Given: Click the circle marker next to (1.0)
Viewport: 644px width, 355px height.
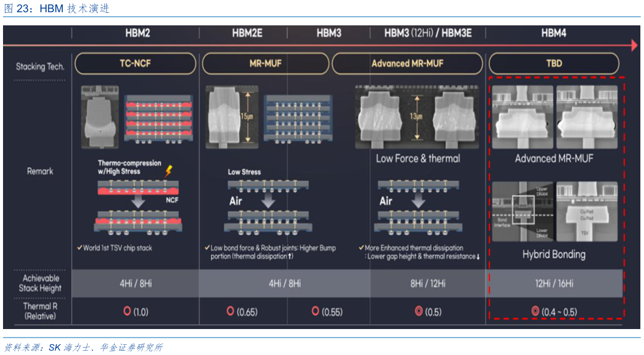Looking at the screenshot, I should click(127, 311).
